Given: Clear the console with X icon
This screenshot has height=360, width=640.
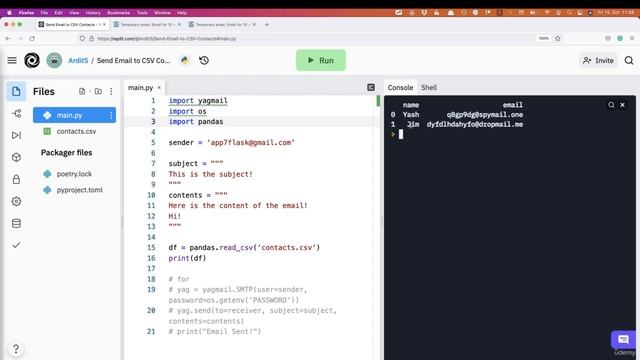Looking at the screenshot, I should (x=622, y=105).
